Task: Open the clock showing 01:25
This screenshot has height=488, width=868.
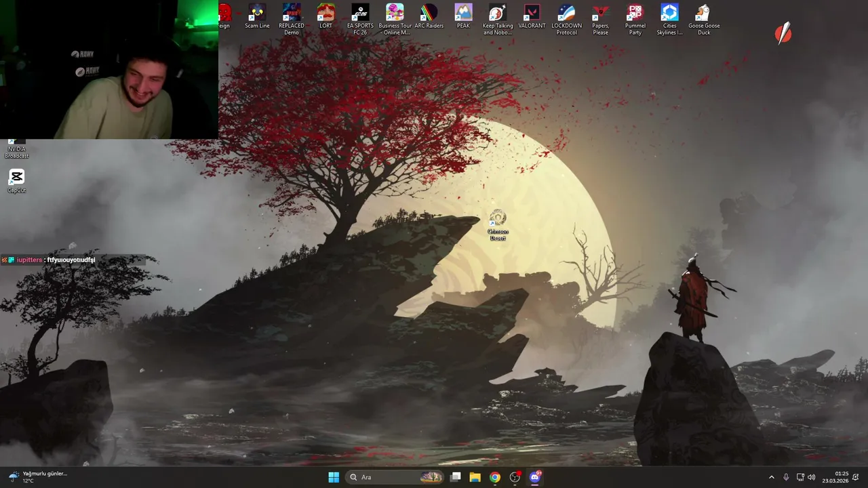Action: tap(835, 477)
